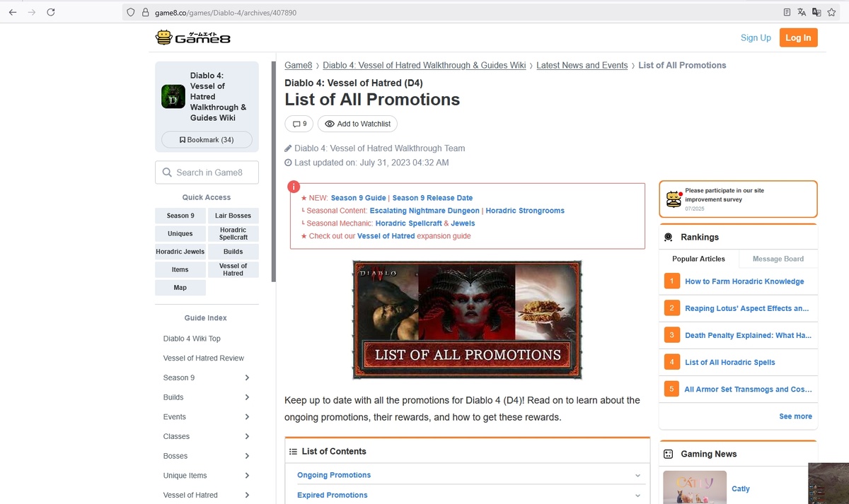The width and height of the screenshot is (849, 504).
Task: Click the Catly news thumbnail
Action: pos(695,487)
